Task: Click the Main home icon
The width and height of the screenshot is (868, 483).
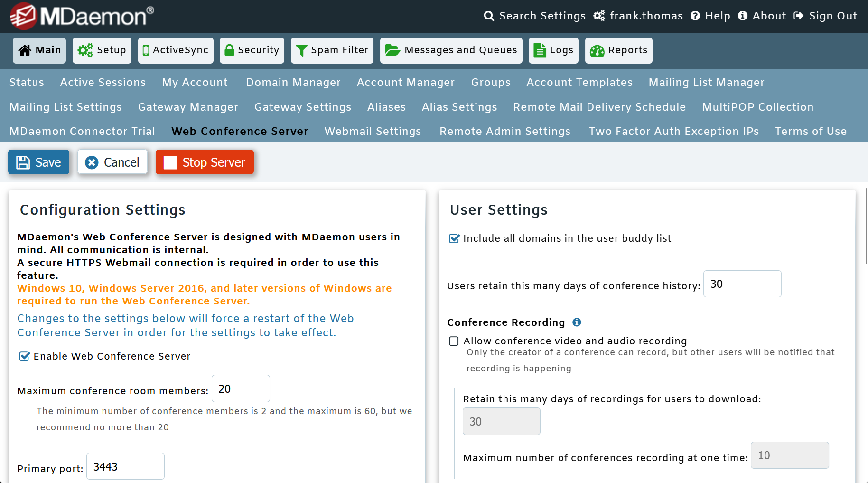Action: pos(25,50)
